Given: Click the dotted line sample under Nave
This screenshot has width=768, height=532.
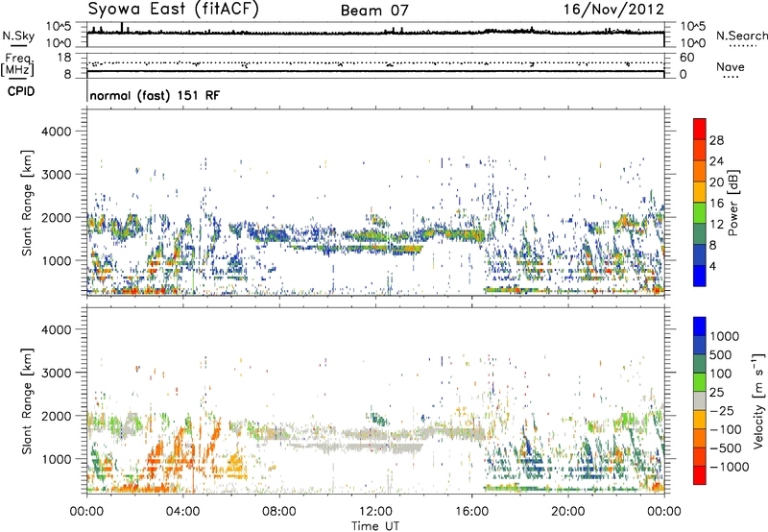Looking at the screenshot, I should coord(731,78).
